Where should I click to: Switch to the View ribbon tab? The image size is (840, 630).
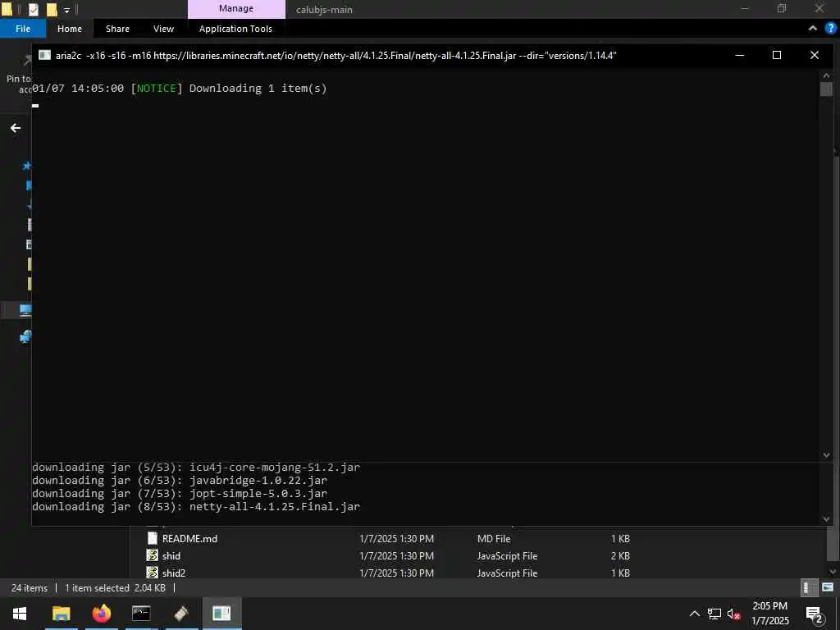(x=163, y=29)
